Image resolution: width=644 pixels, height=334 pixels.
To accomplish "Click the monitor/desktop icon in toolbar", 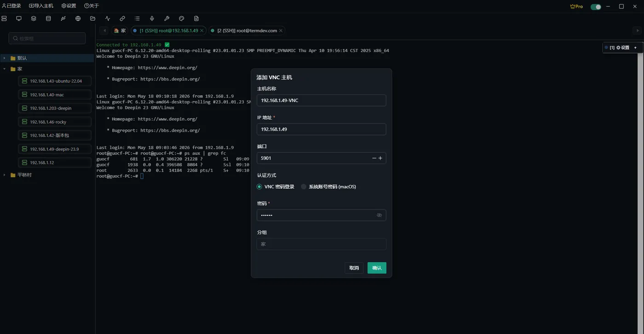I will coord(19,18).
